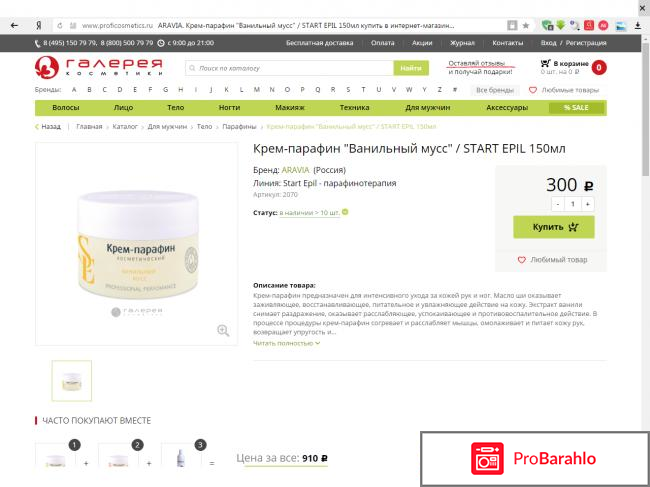Toggle Любимый товар heart for this product
The image size is (650, 487).
[x=522, y=260]
